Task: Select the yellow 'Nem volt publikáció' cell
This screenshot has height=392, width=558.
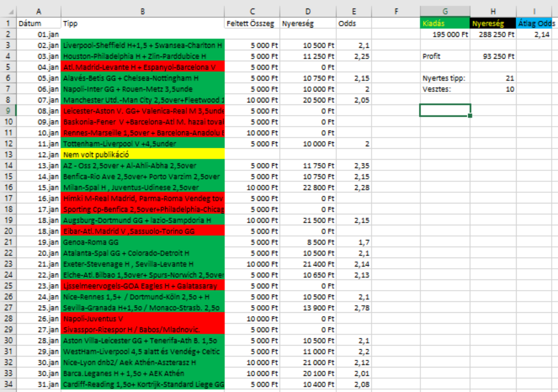Action: pyautogui.click(x=142, y=155)
